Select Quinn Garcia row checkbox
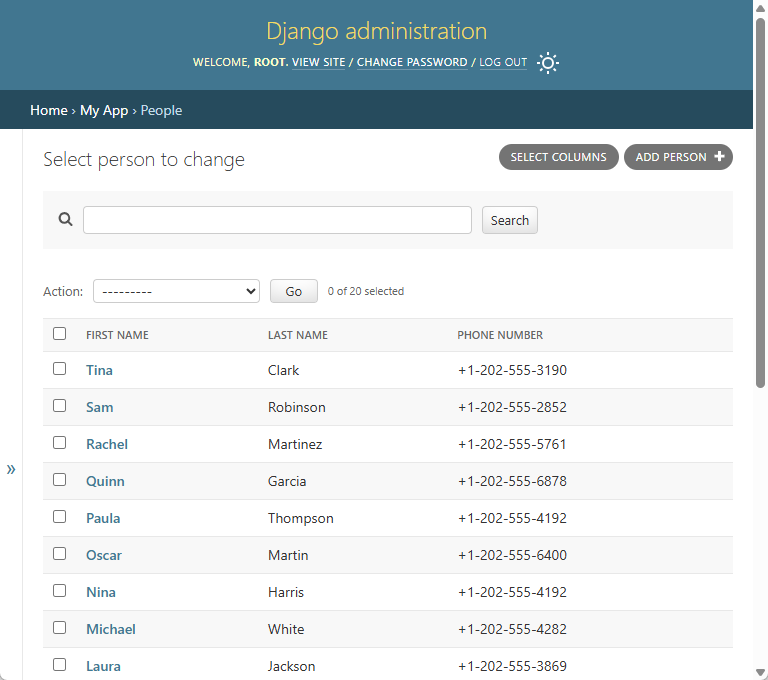 click(x=59, y=480)
